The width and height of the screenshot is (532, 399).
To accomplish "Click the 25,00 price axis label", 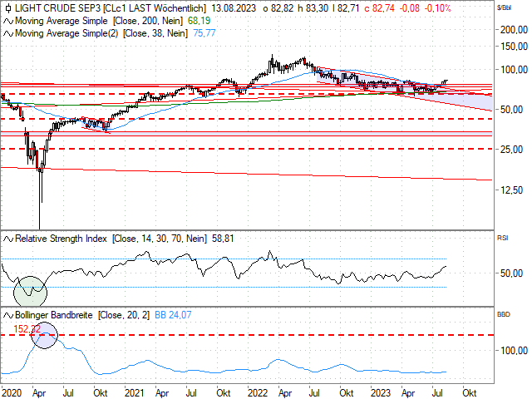I will [x=512, y=150].
